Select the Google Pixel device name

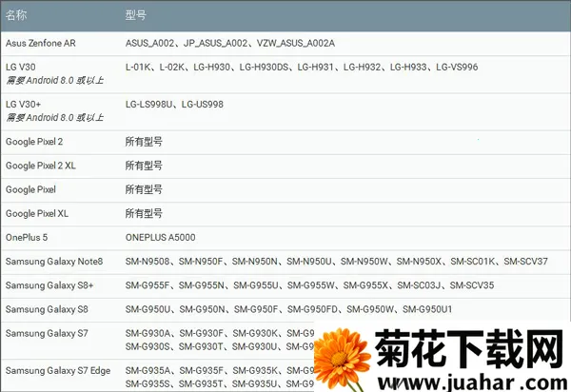pos(30,189)
